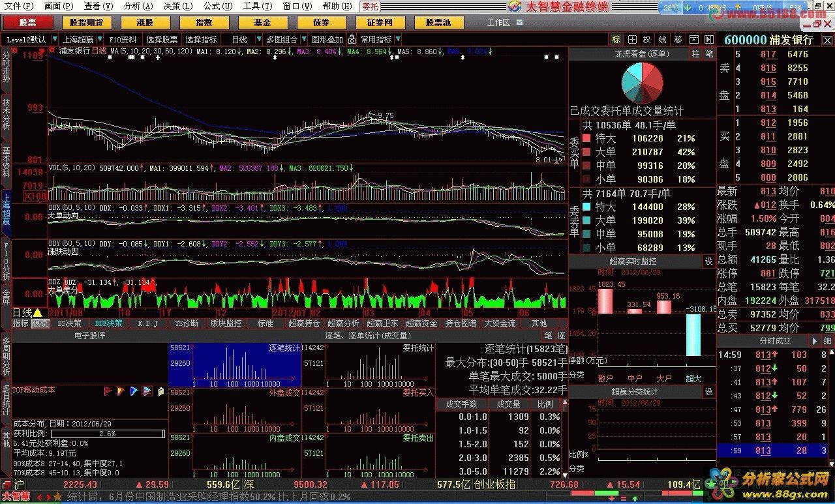Image resolution: width=835 pixels, height=504 pixels.
Task: Close the 浦发银行 quote panel via X box
Action: pos(828,40)
